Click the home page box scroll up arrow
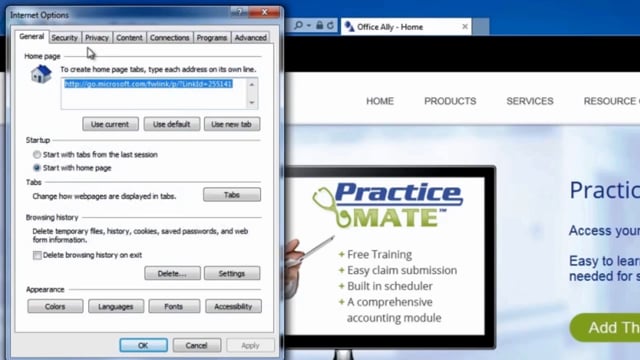This screenshot has width=640, height=360. click(252, 84)
